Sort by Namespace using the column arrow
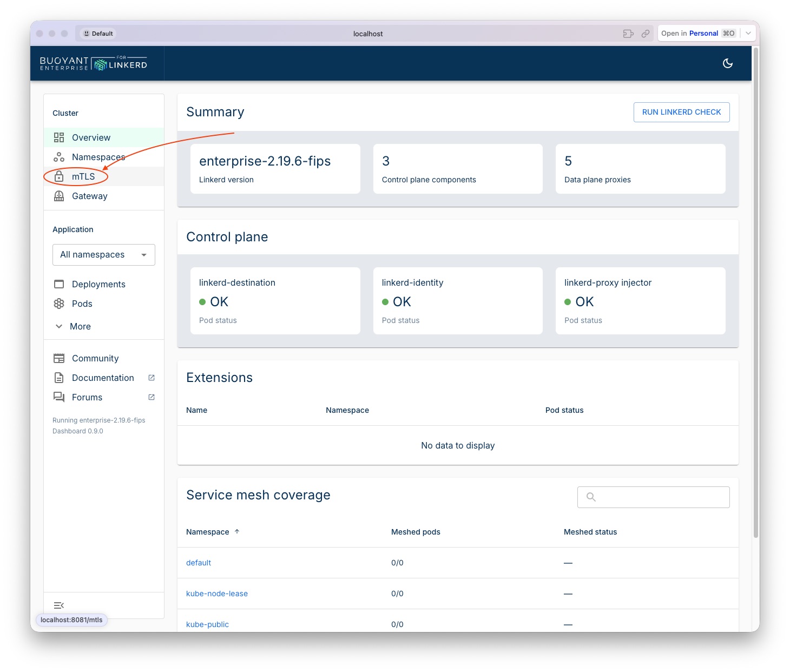This screenshot has height=672, width=790. 237,531
